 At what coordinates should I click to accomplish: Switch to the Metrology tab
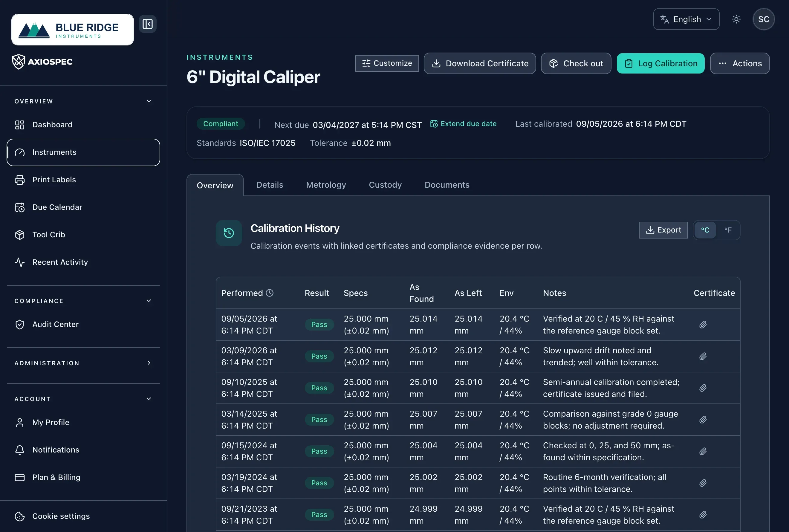click(x=326, y=185)
